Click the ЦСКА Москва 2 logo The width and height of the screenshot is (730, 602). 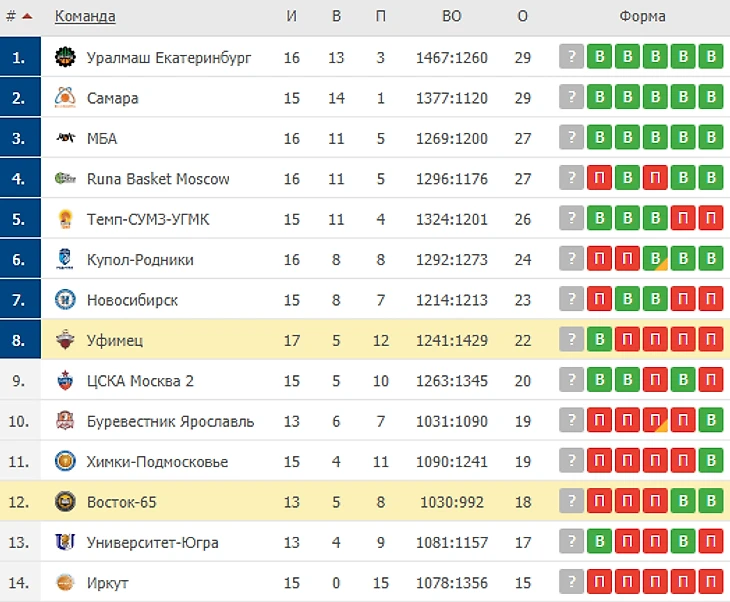[x=65, y=381]
